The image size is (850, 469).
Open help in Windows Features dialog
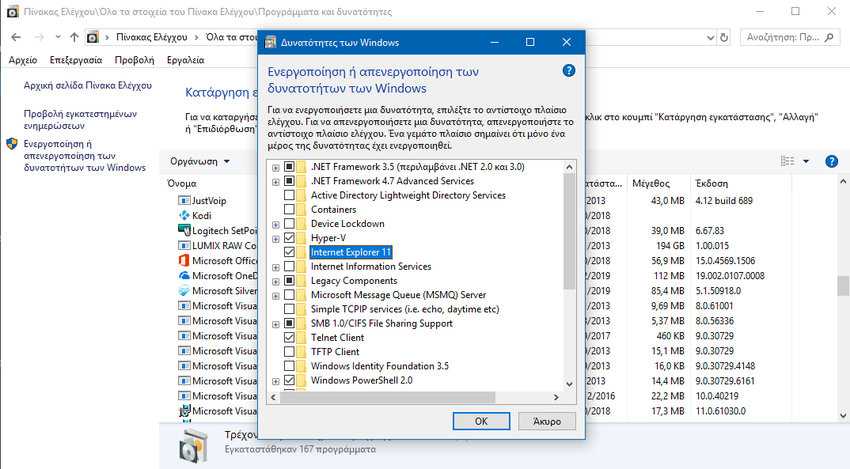click(568, 70)
